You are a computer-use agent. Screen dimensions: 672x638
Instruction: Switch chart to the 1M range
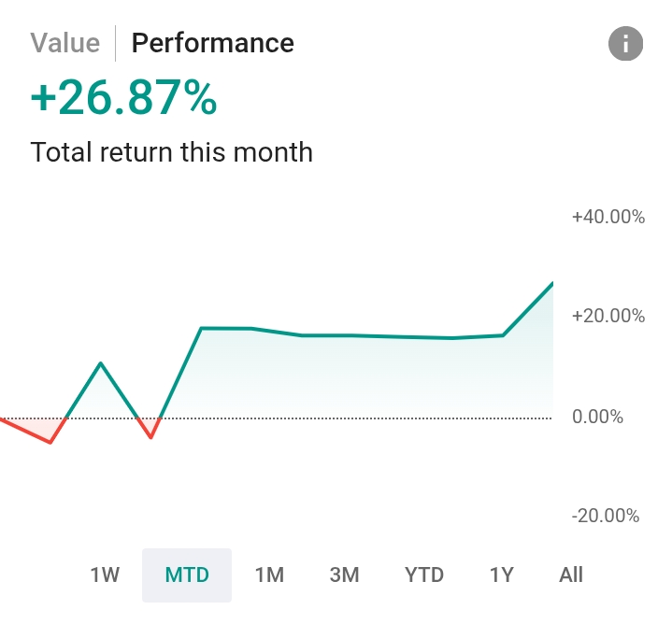(269, 574)
